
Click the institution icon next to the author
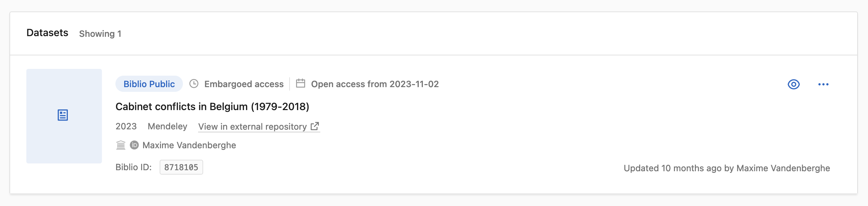(120, 145)
